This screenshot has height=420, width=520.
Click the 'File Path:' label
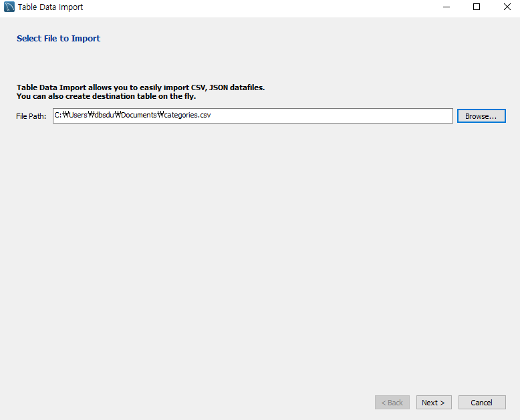coord(31,116)
